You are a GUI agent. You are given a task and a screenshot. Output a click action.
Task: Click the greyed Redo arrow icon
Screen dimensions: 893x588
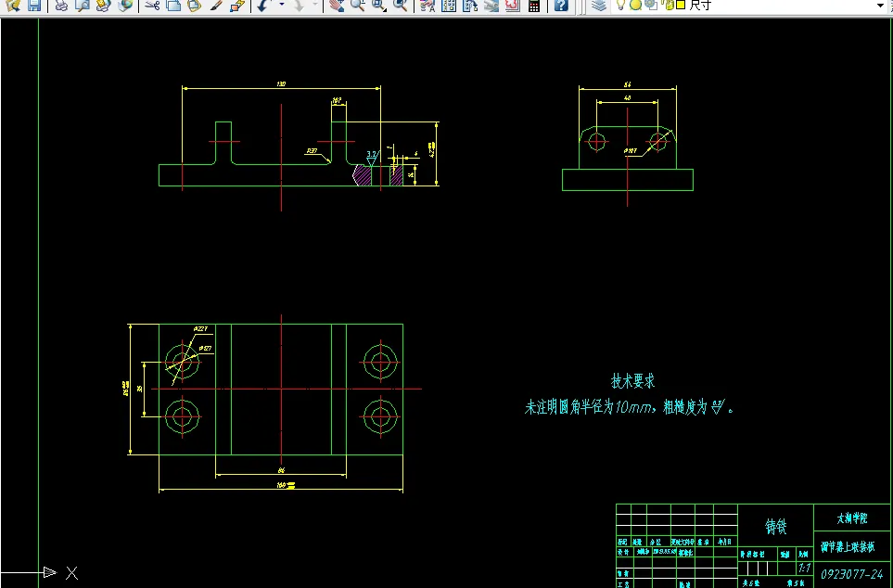point(299,6)
